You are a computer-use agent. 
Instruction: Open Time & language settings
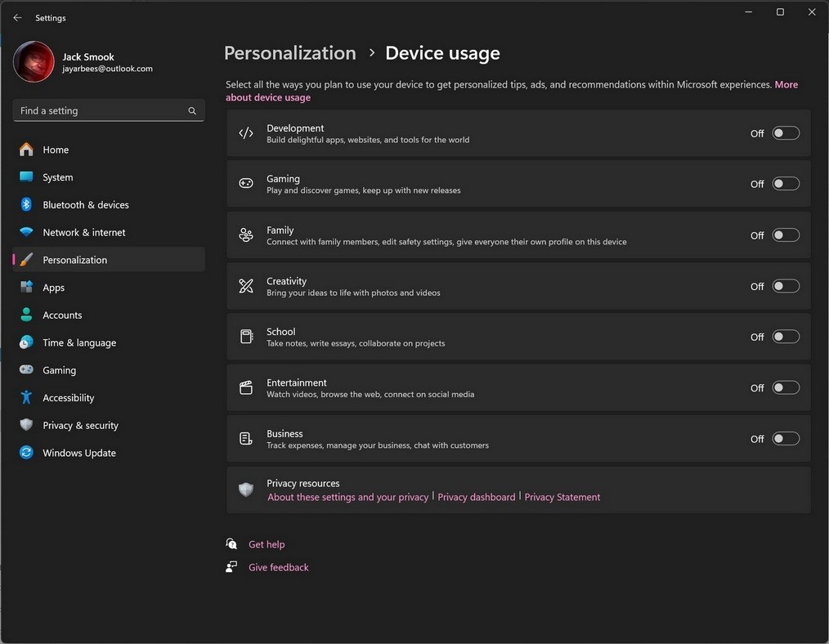(78, 343)
